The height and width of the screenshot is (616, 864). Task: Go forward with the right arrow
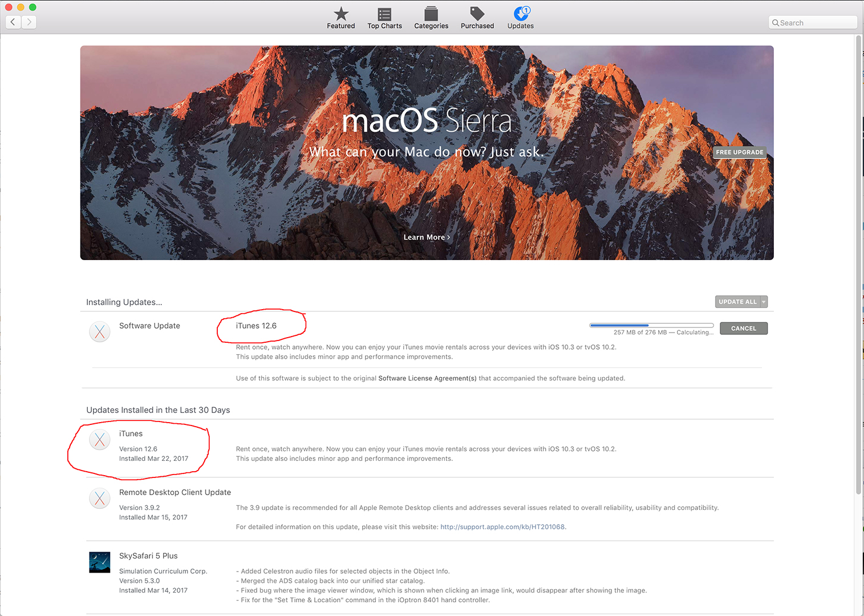coord(29,22)
